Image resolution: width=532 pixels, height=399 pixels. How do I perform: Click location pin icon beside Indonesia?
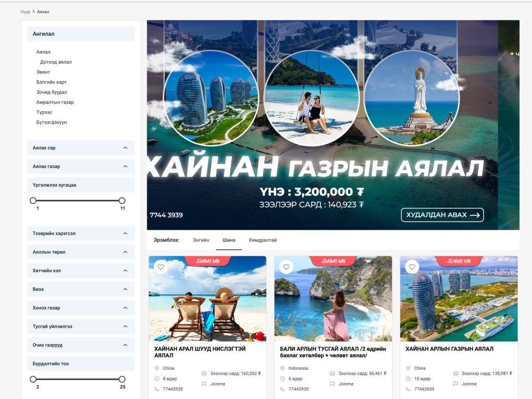click(x=282, y=368)
